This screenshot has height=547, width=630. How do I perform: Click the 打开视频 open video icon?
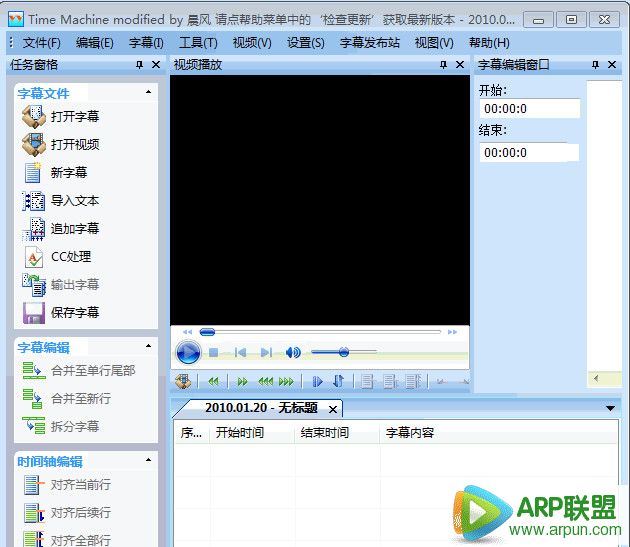tap(34, 145)
